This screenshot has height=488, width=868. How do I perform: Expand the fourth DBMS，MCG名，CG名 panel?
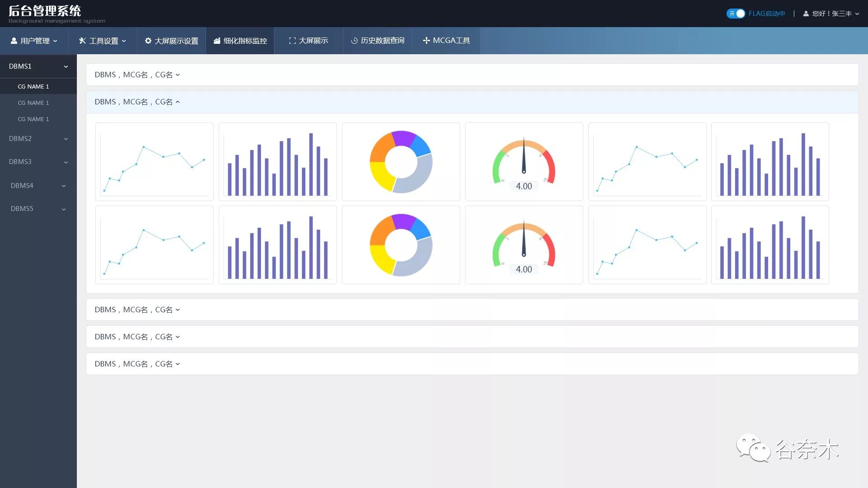[472, 337]
